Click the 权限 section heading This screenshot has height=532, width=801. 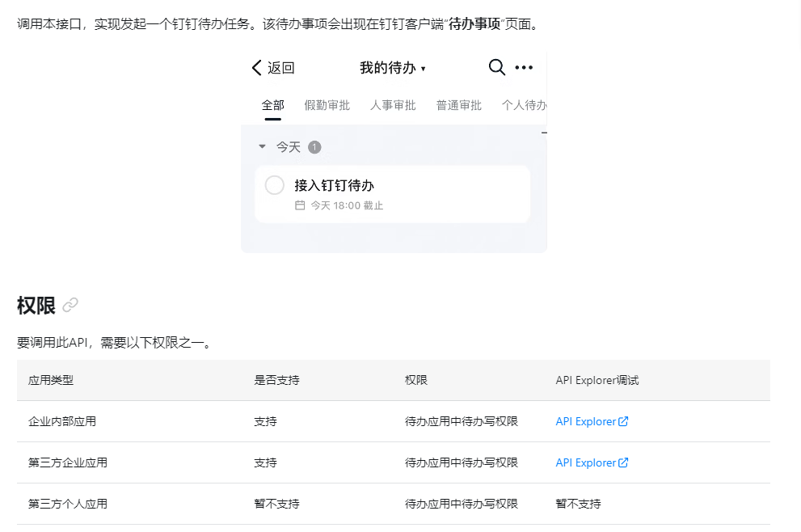(36, 306)
